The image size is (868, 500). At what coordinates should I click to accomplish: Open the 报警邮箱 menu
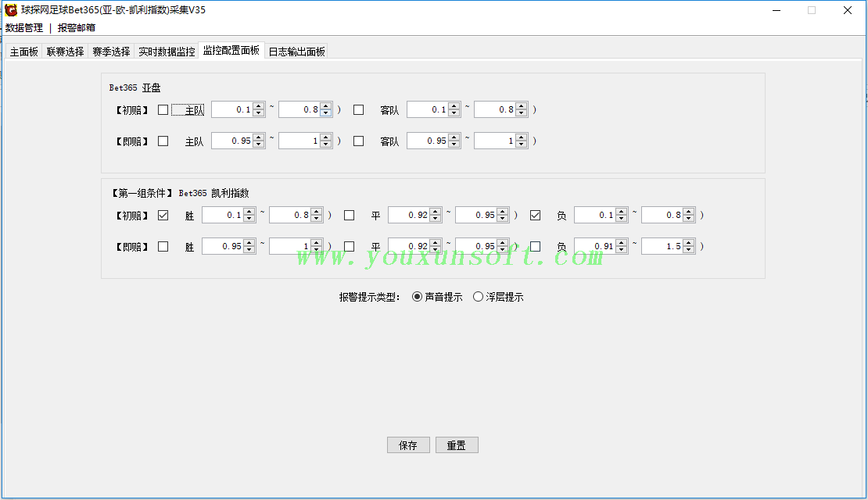[77, 27]
